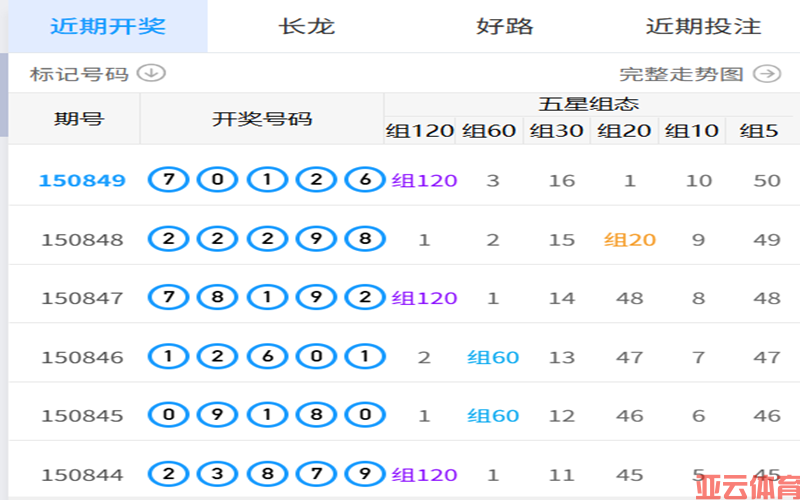The image size is (800, 500).
Task: Click purple 组120 in row 150844
Action: click(x=424, y=475)
